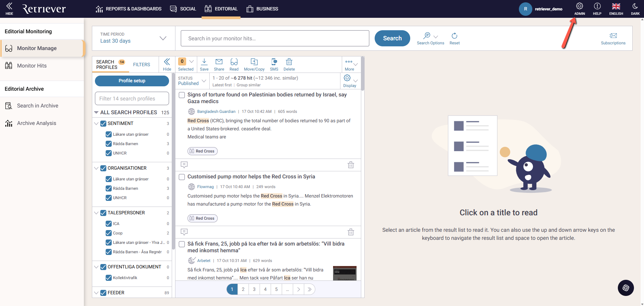Switch to the Filters tab
Screen dimensions: 644x306
point(142,64)
